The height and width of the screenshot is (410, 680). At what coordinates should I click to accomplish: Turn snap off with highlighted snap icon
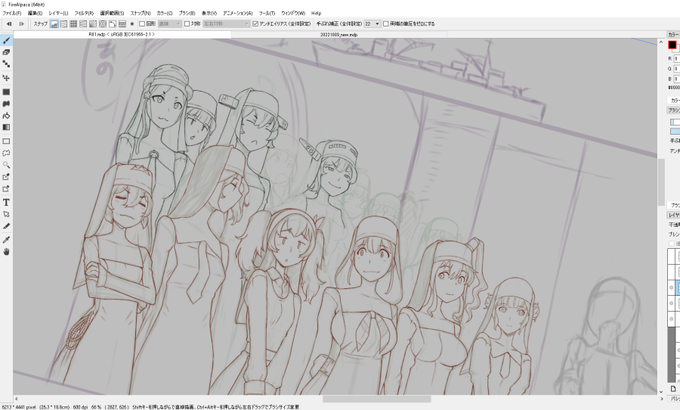(54, 24)
